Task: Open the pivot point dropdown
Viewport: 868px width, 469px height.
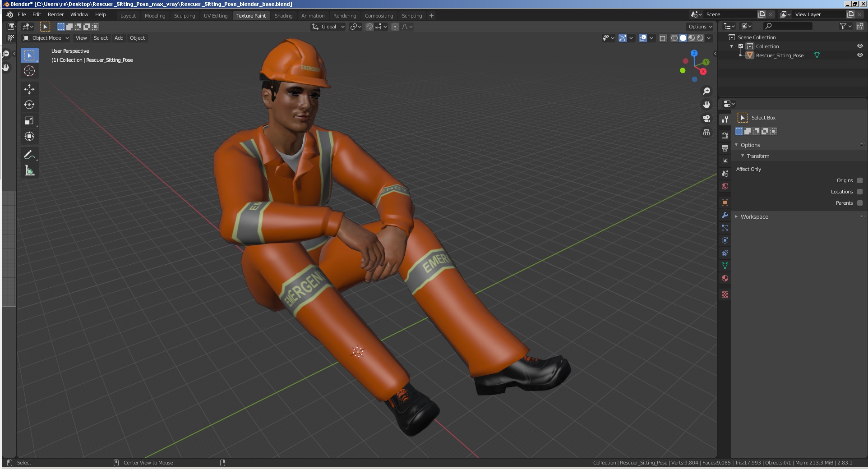Action: (x=356, y=27)
